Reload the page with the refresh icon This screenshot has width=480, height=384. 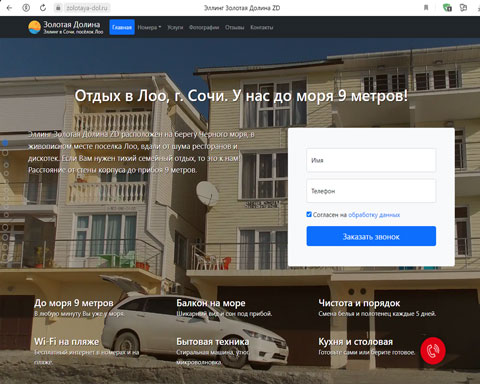43,8
